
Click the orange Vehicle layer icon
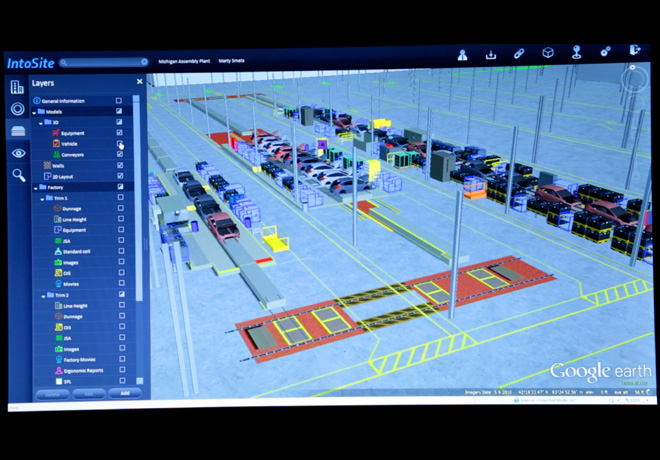point(56,144)
